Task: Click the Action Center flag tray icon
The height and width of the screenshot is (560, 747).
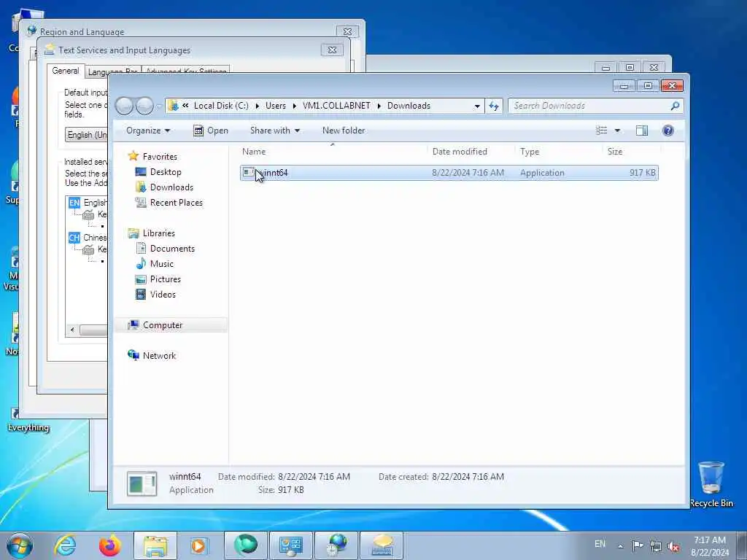Action: click(638, 545)
